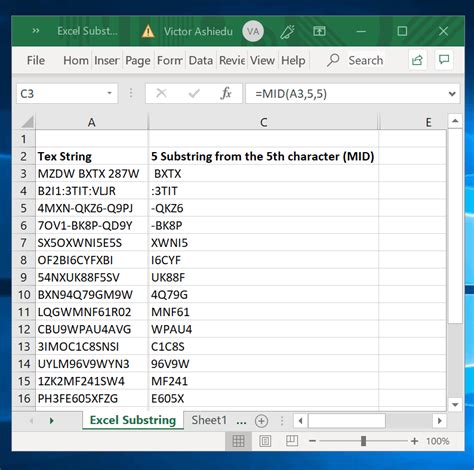Click cell 'MF241'
474x470 pixels.
point(263,381)
